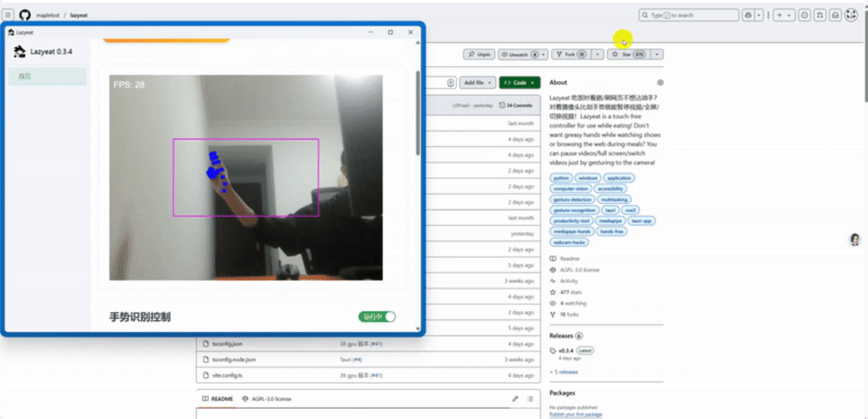This screenshot has height=419, width=868.
Task: Open the Pull requests icon in the header
Action: click(820, 15)
